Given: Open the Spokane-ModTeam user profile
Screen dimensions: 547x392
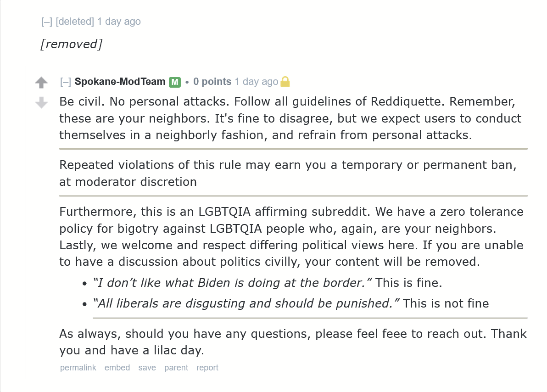Looking at the screenshot, I should click(x=120, y=82).
